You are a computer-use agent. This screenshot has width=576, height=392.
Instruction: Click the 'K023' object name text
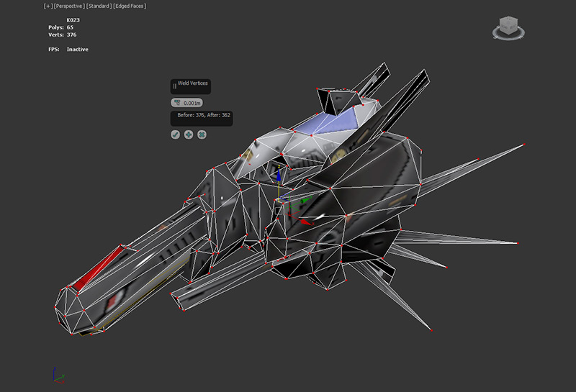[x=73, y=20]
